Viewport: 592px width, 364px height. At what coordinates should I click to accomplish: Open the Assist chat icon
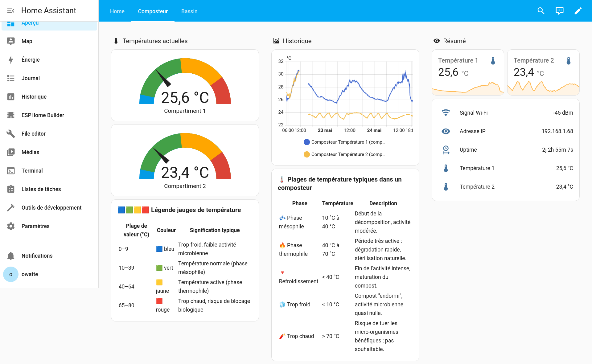559,11
